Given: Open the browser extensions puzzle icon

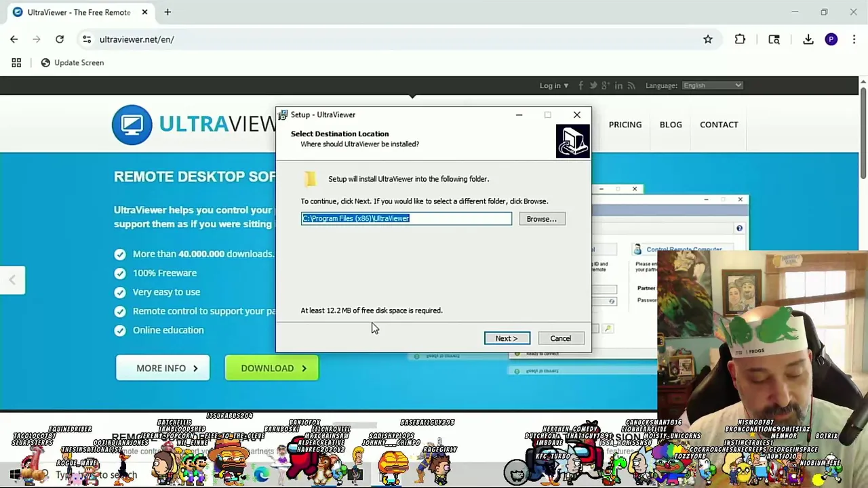Looking at the screenshot, I should pyautogui.click(x=740, y=39).
